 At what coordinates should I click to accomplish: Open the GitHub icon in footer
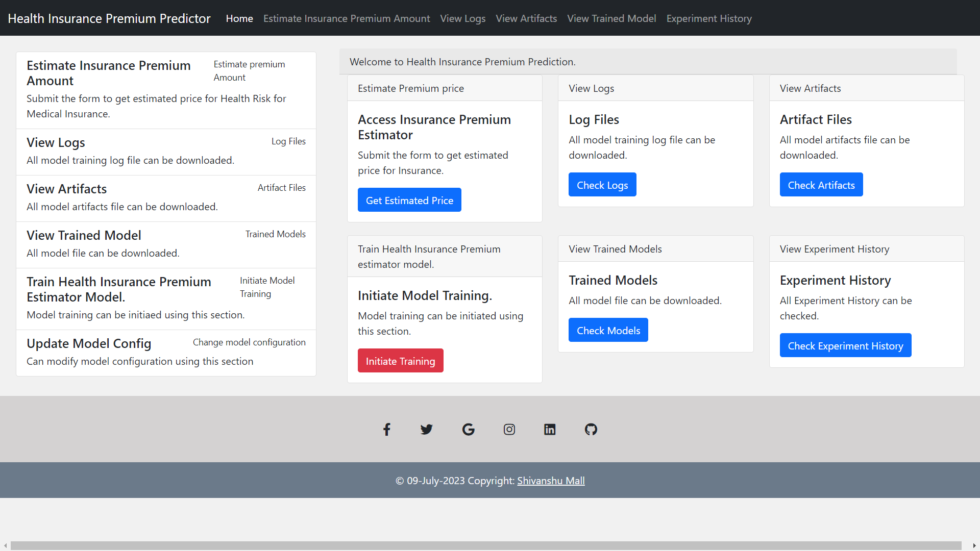591,429
